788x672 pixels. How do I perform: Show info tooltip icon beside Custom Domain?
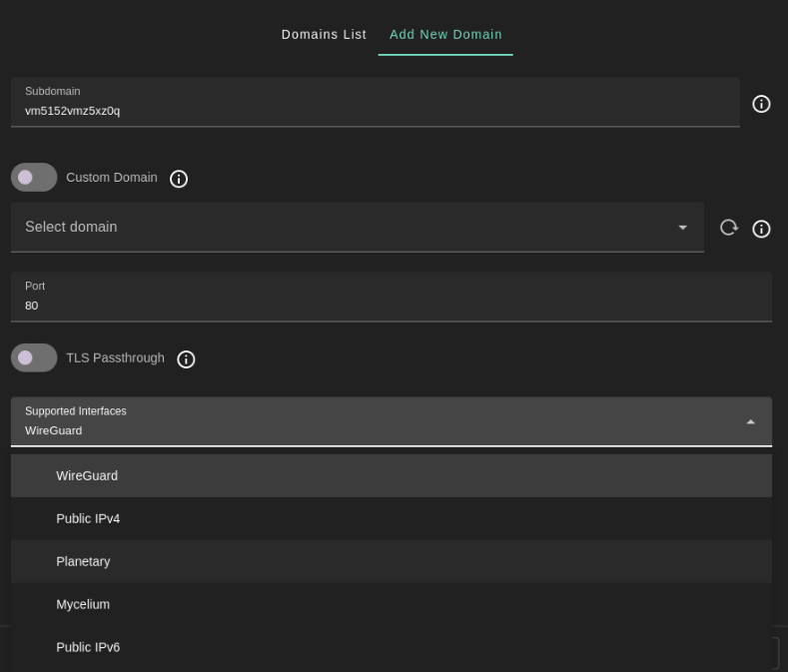(179, 179)
